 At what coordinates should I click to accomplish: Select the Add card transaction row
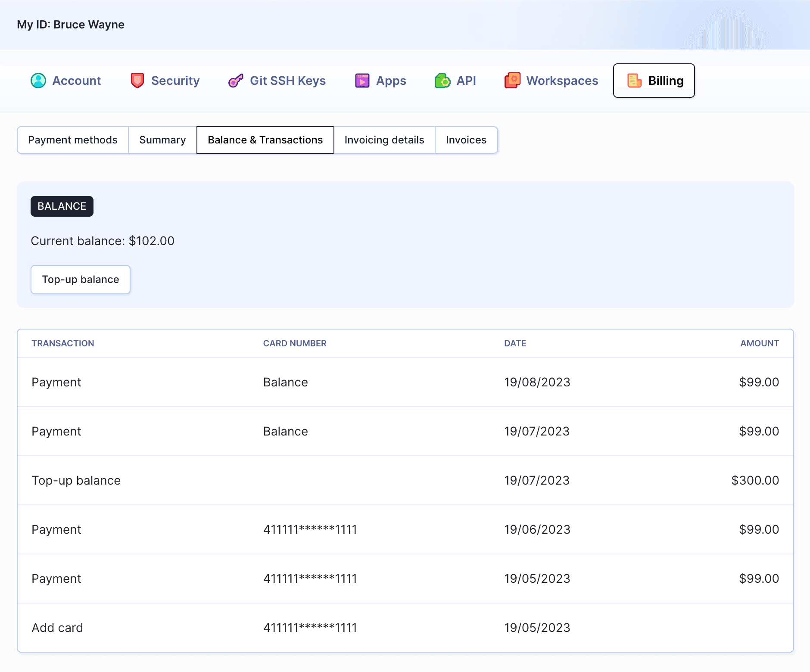coord(405,628)
